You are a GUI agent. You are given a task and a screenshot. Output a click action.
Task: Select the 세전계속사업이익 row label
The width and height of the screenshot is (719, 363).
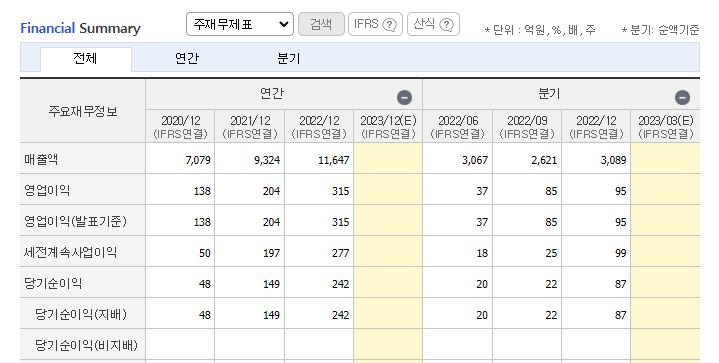(x=71, y=252)
